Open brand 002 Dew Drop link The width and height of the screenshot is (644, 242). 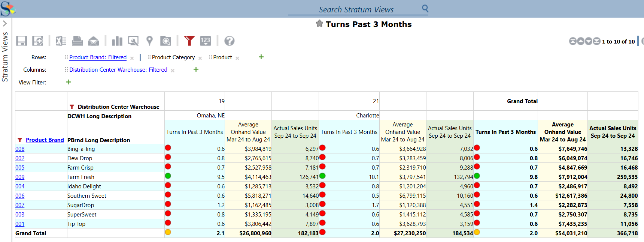20,158
